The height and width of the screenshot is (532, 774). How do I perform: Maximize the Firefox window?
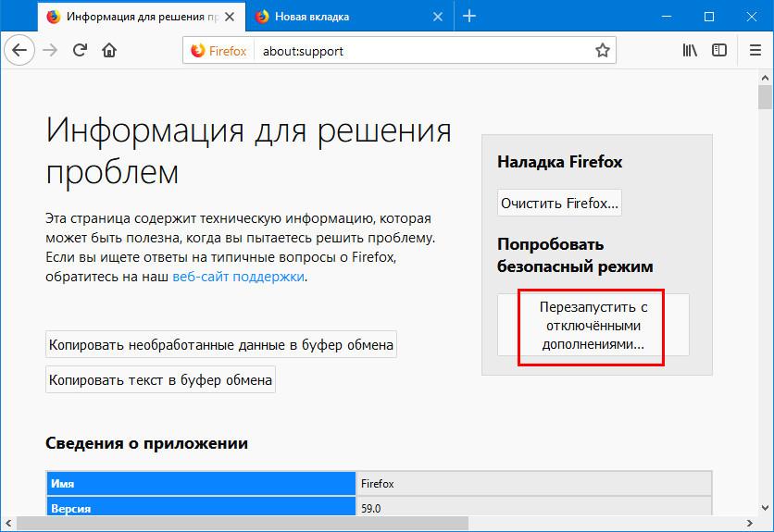click(709, 17)
